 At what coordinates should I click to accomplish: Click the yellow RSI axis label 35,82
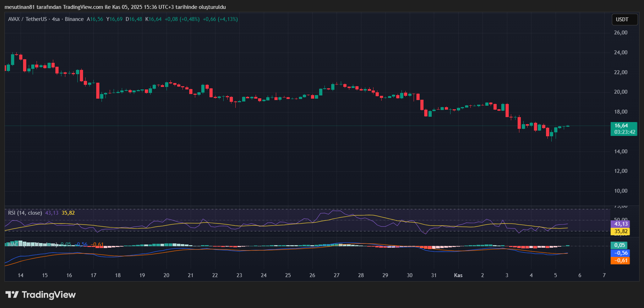(620, 231)
